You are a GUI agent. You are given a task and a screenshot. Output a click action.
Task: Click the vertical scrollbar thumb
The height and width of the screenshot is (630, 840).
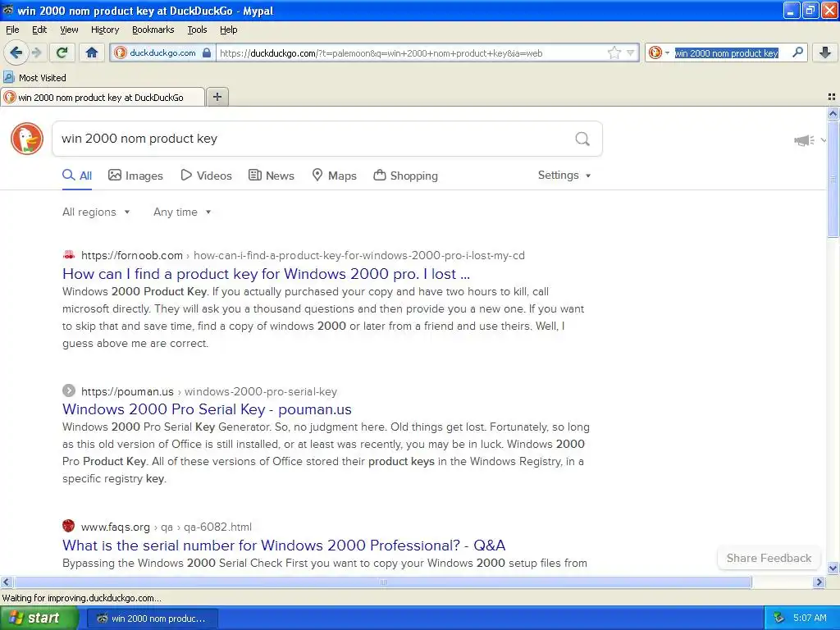pos(833,179)
